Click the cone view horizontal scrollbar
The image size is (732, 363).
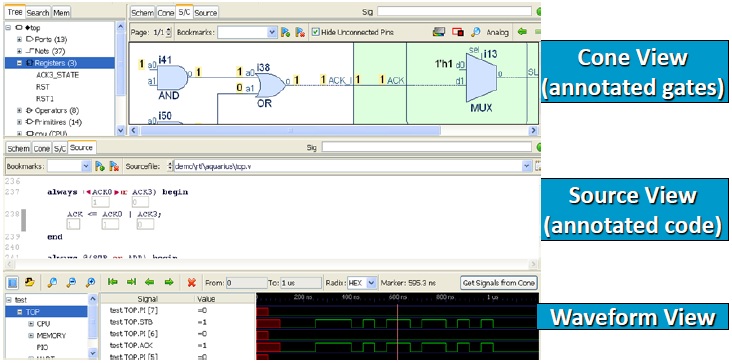291,131
